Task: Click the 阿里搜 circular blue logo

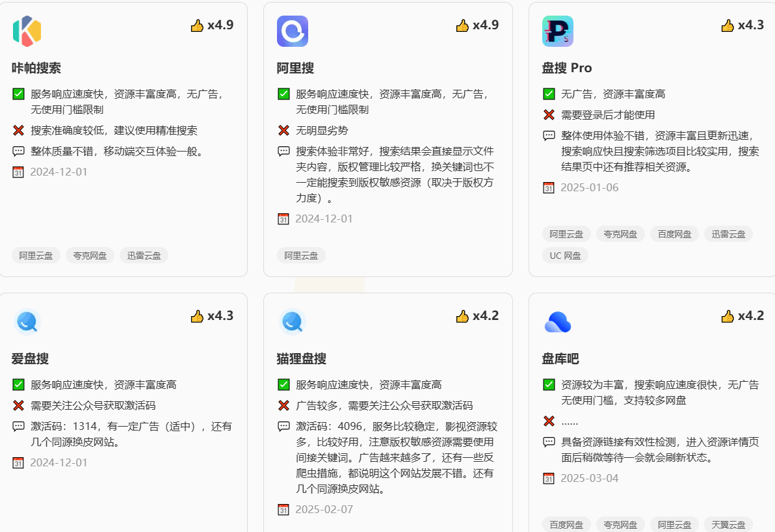Action: tap(294, 31)
